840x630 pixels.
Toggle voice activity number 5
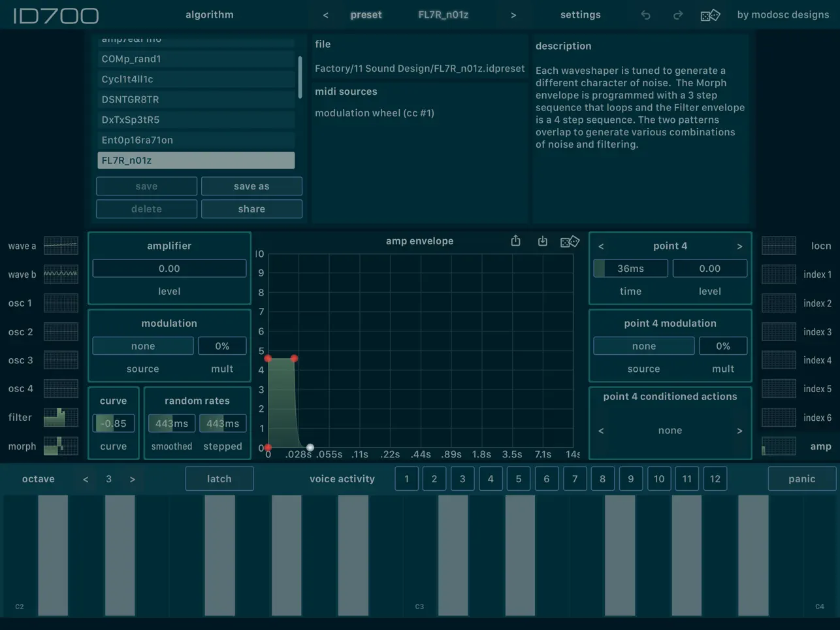pos(519,479)
